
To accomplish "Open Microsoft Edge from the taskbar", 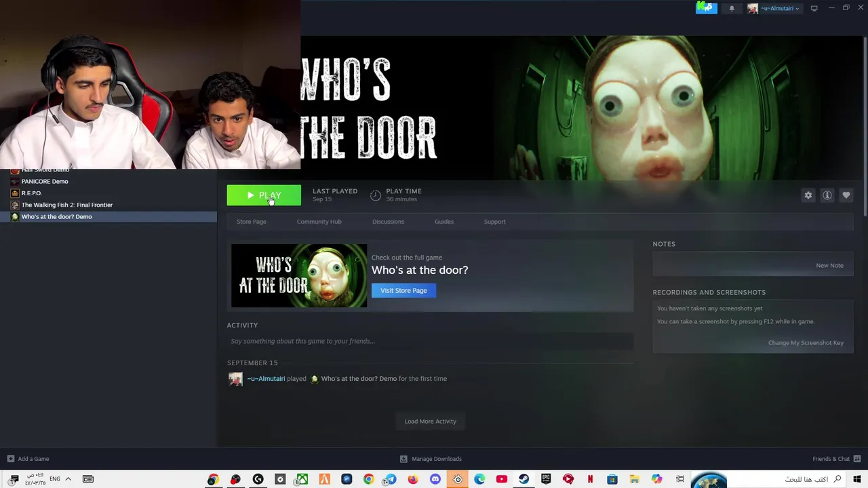I will click(x=479, y=479).
